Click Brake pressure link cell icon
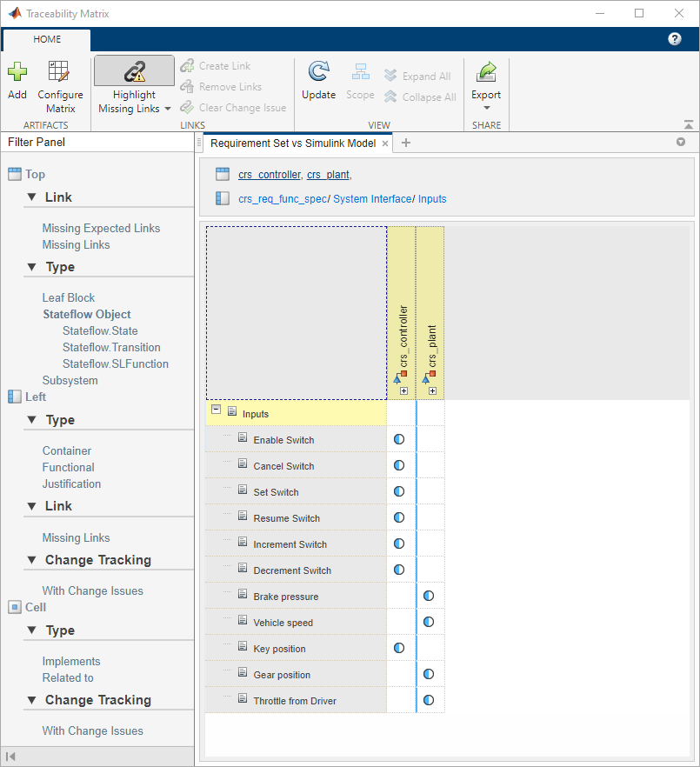The width and height of the screenshot is (700, 767). [429, 596]
